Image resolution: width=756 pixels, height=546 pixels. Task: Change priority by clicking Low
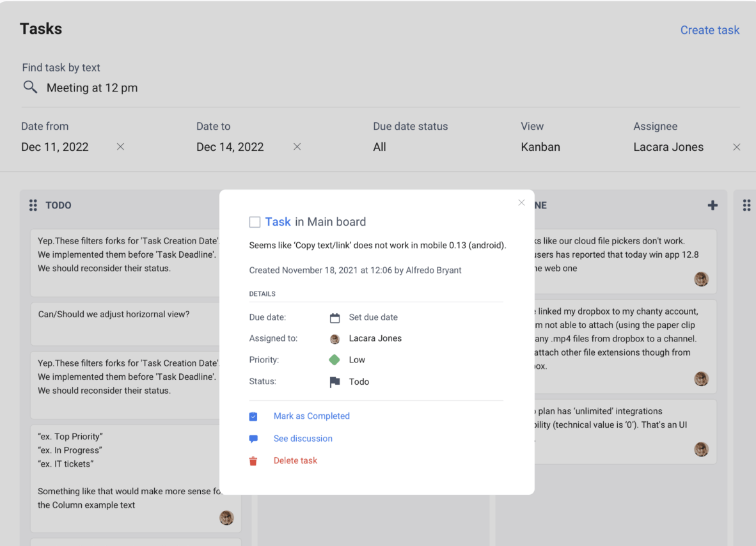pos(357,359)
